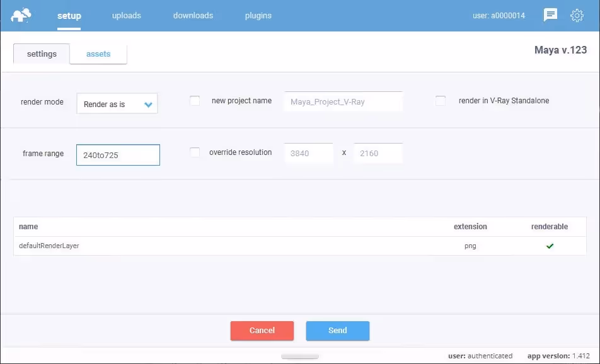Click the Cancel button
The image size is (600, 364).
(262, 331)
